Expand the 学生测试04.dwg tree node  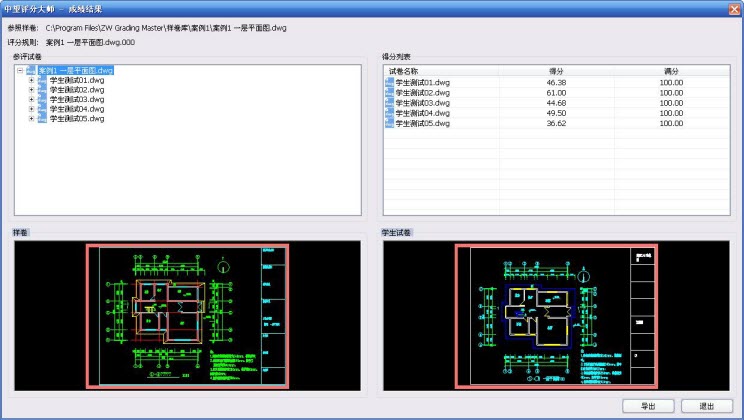click(31, 109)
